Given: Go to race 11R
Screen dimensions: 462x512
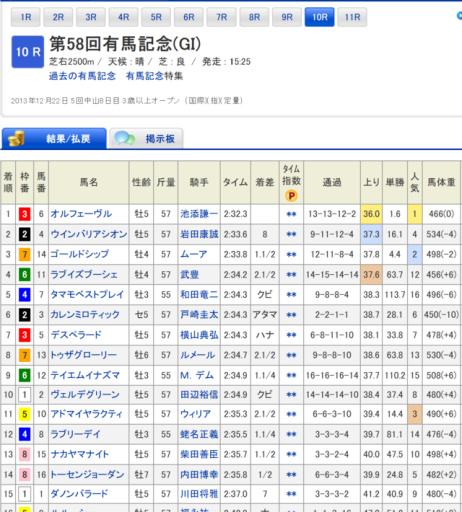Looking at the screenshot, I should (352, 17).
